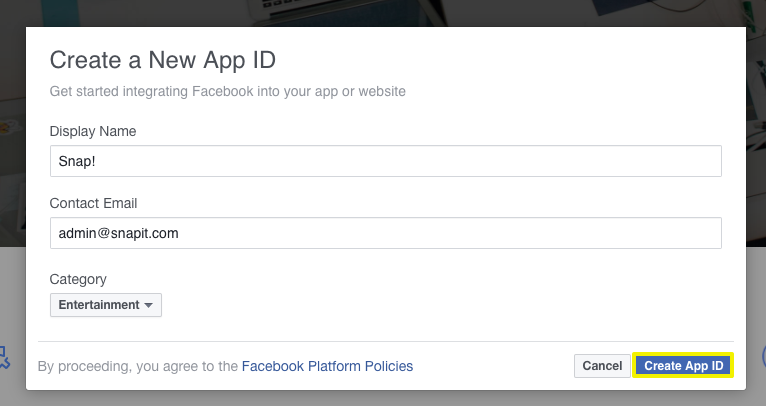This screenshot has height=406, width=766.
Task: Click the Create App ID button
Action: click(x=683, y=365)
